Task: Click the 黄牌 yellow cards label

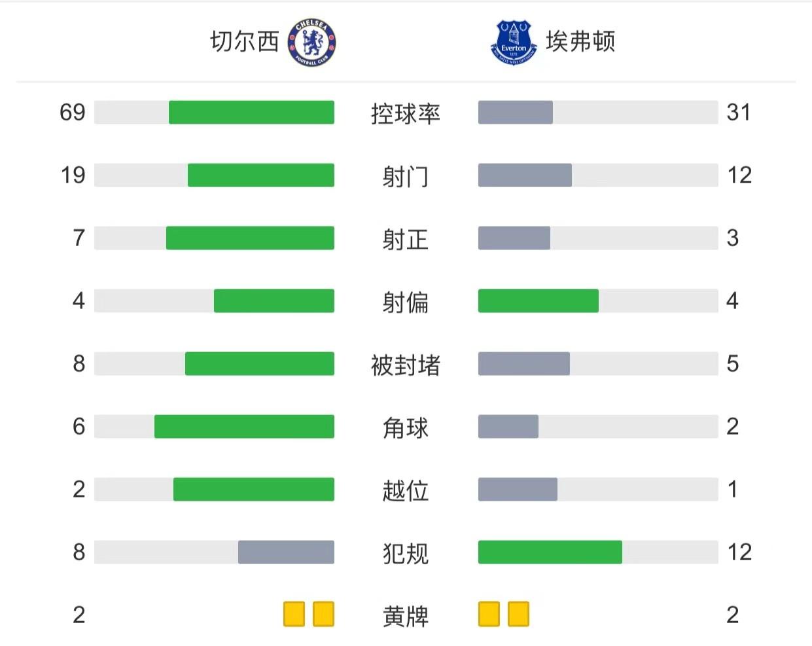Action: tap(406, 616)
